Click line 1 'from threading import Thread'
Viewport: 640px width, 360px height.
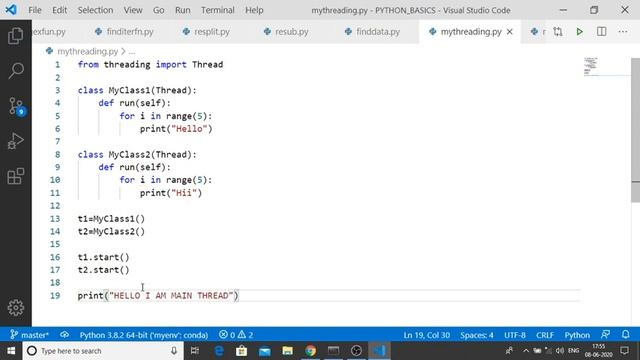[150, 64]
